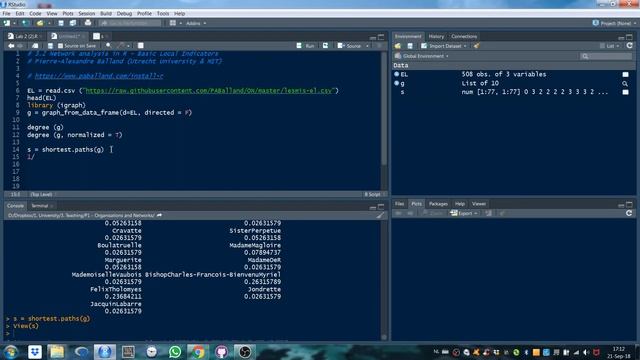Switch to the Connections tab

click(464, 36)
